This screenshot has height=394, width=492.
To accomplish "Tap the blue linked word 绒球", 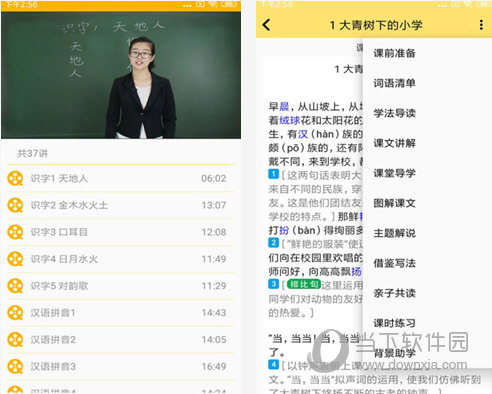I will [290, 120].
